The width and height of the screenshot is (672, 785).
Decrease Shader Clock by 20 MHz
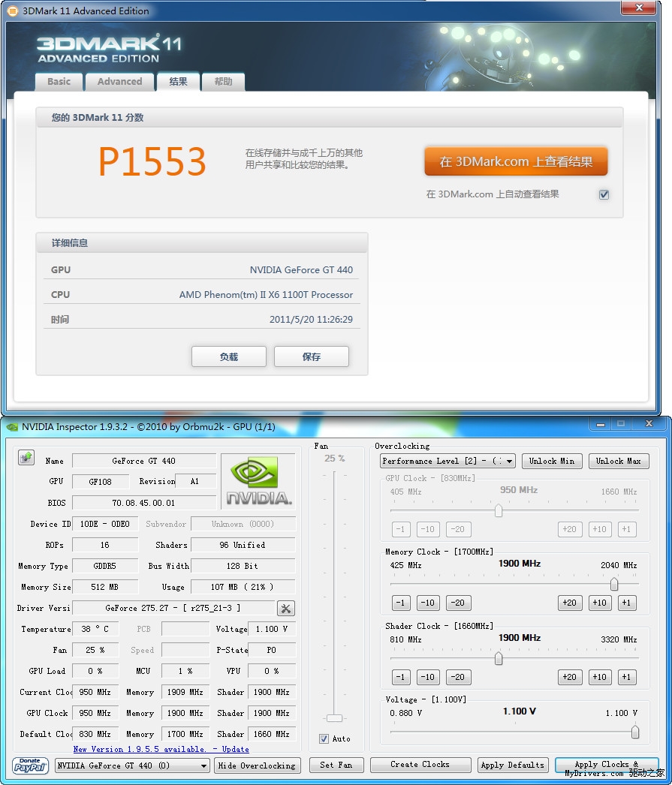tap(458, 678)
